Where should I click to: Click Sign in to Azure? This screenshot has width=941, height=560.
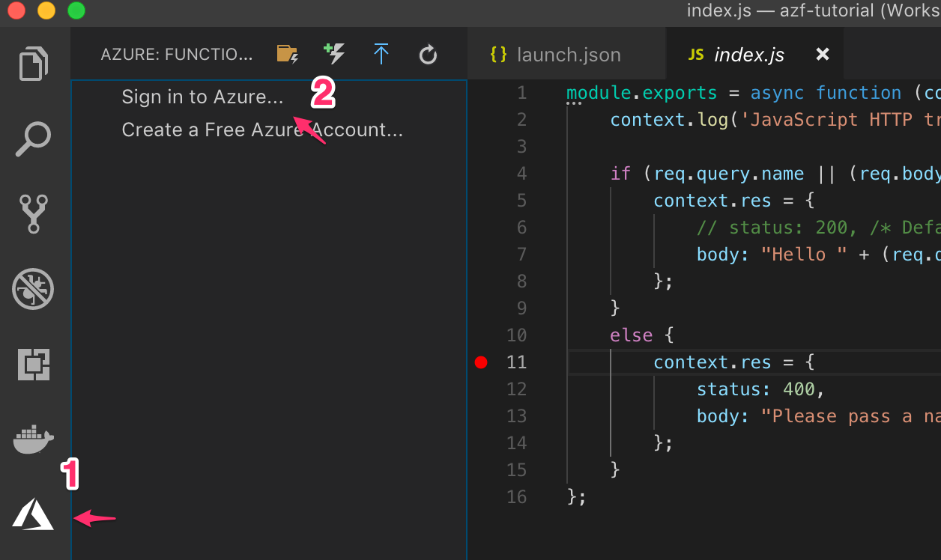coord(202,97)
